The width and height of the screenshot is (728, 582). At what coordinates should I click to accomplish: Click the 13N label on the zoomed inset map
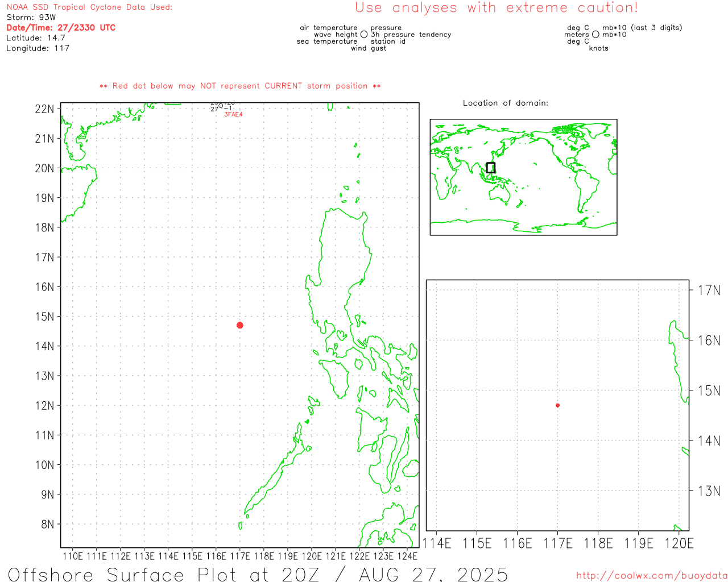tap(709, 491)
